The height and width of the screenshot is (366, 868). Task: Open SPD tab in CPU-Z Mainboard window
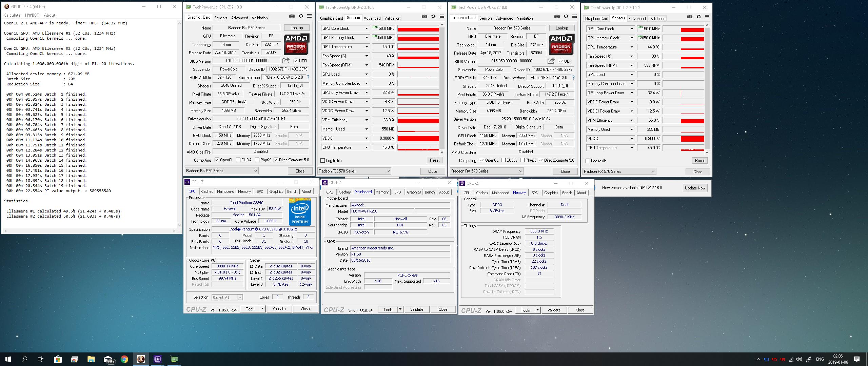(397, 192)
